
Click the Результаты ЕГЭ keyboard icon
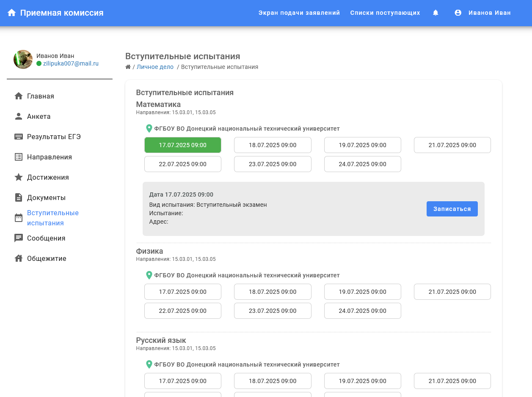point(19,137)
